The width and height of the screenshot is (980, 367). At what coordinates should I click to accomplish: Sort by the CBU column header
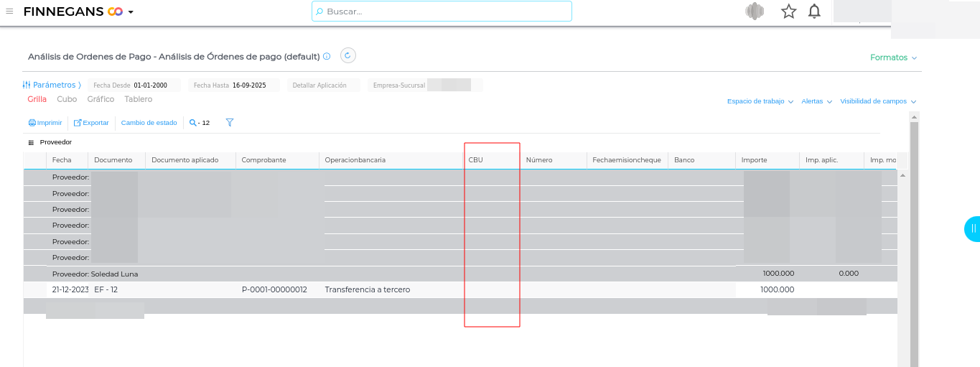pyautogui.click(x=491, y=160)
